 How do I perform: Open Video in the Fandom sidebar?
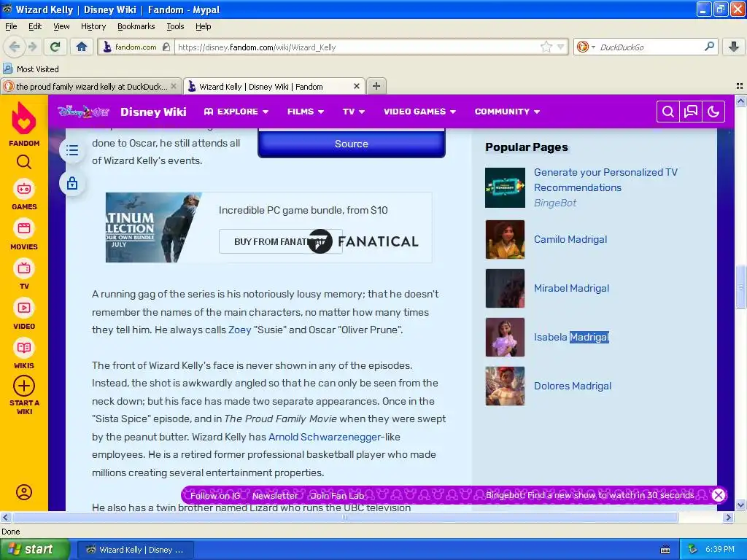24,314
